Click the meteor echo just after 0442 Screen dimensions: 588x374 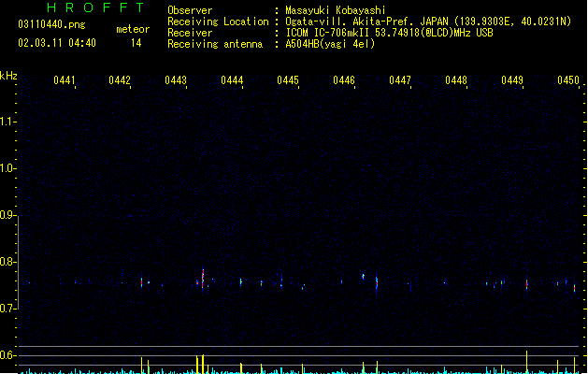pyautogui.click(x=142, y=281)
